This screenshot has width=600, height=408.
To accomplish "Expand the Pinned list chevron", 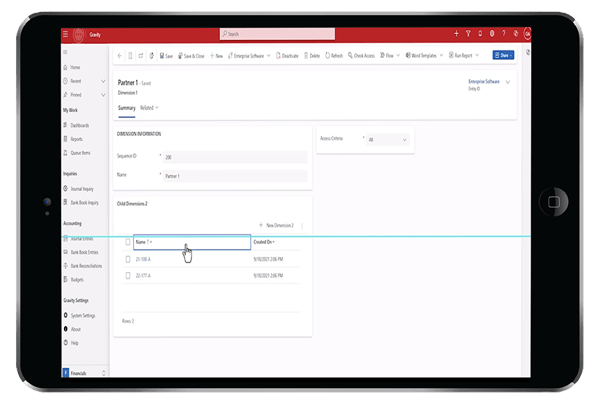I will pyautogui.click(x=103, y=95).
